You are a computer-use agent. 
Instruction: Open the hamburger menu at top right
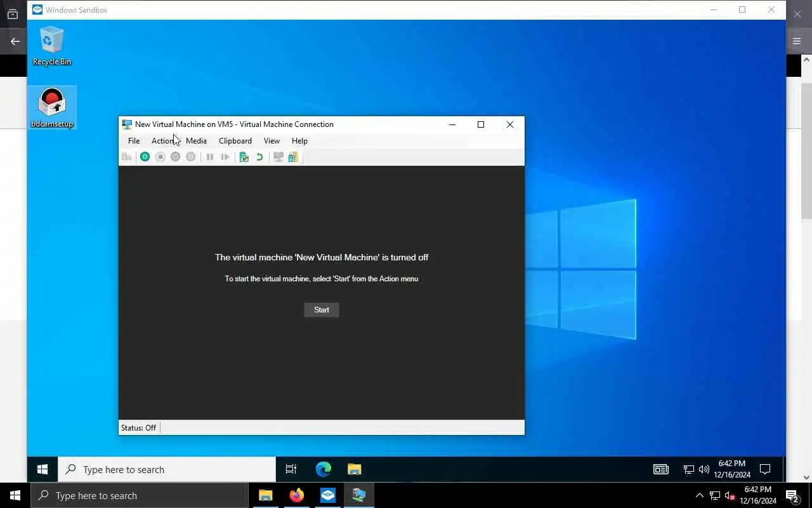coord(797,41)
